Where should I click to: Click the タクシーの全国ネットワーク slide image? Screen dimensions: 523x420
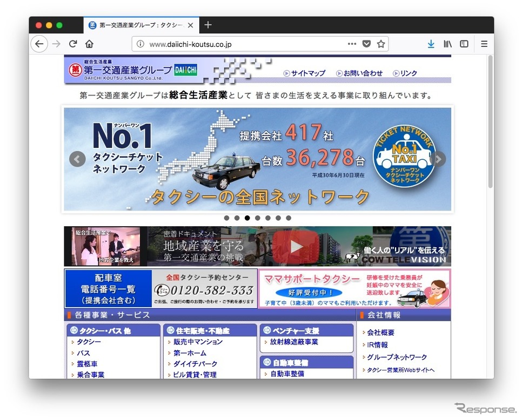(x=258, y=159)
